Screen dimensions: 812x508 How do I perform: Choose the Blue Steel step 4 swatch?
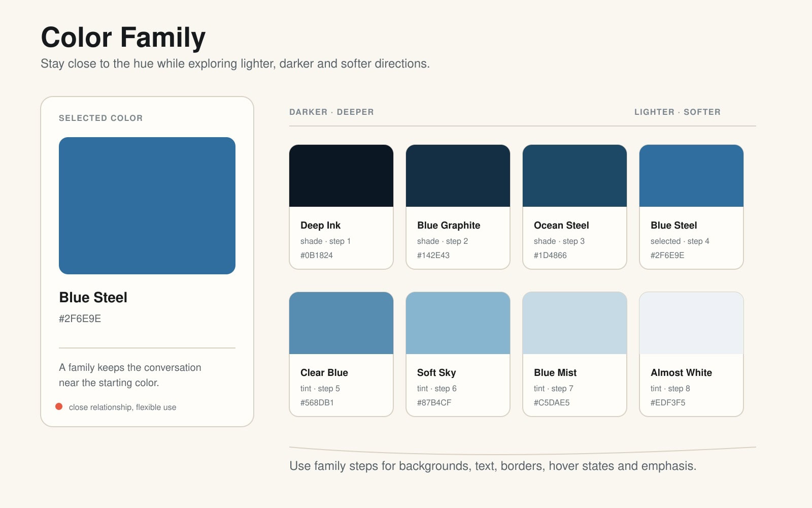[691, 176]
